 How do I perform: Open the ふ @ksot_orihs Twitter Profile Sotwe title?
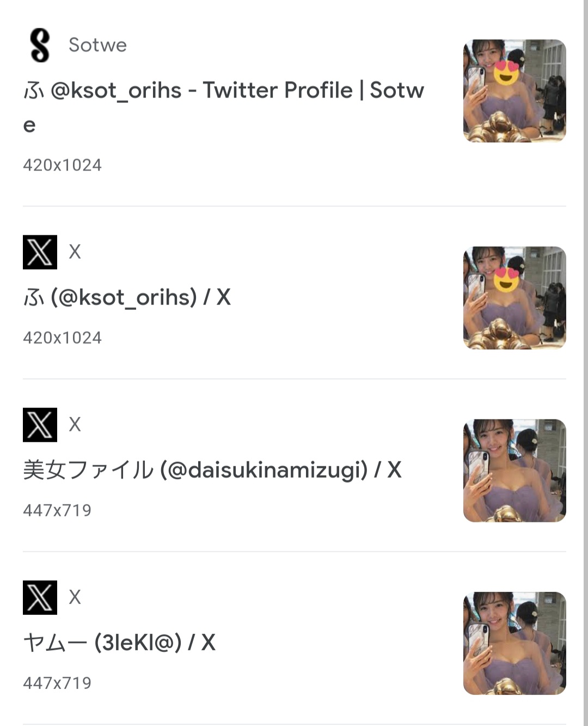224,107
